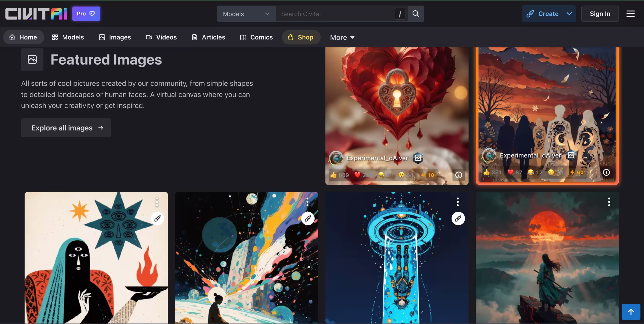Click remix brush icon on UFO image
Image resolution: width=644 pixels, height=324 pixels.
point(458,218)
